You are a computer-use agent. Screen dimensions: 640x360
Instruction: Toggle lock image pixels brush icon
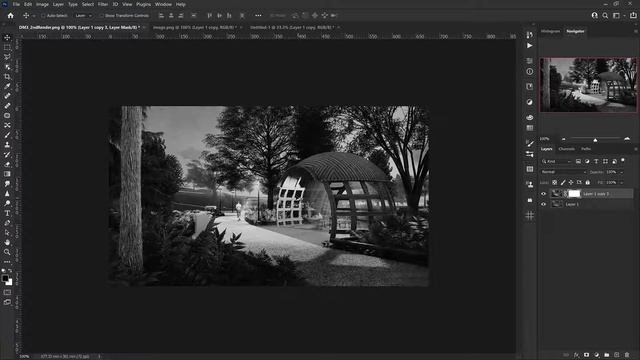(563, 182)
